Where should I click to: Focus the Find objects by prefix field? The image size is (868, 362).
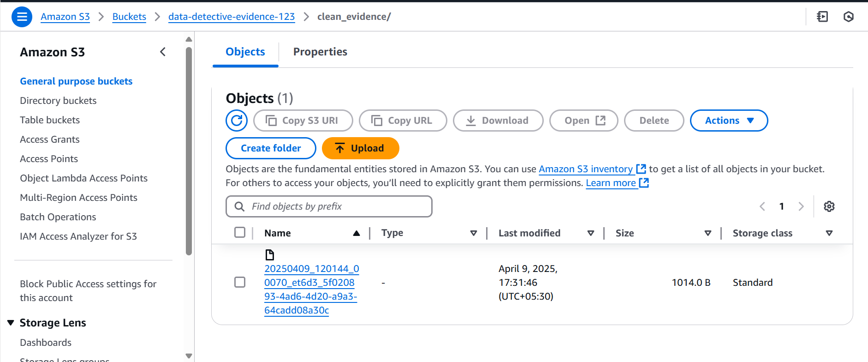329,206
